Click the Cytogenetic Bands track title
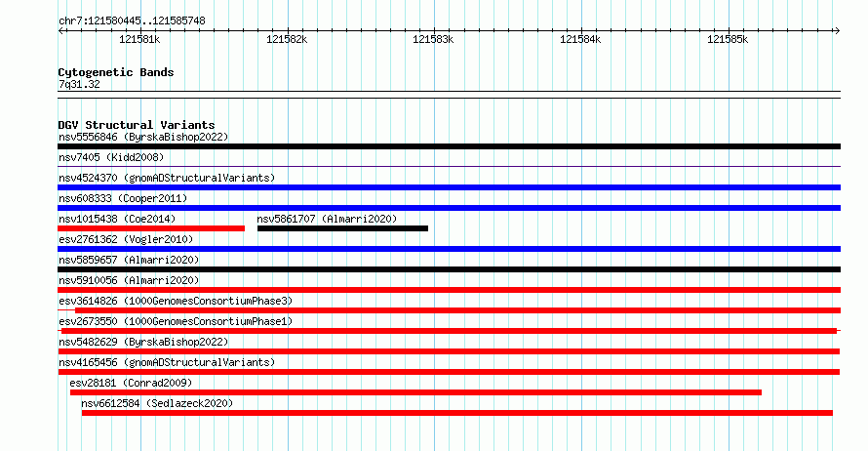The width and height of the screenshot is (868, 451). pyautogui.click(x=116, y=72)
